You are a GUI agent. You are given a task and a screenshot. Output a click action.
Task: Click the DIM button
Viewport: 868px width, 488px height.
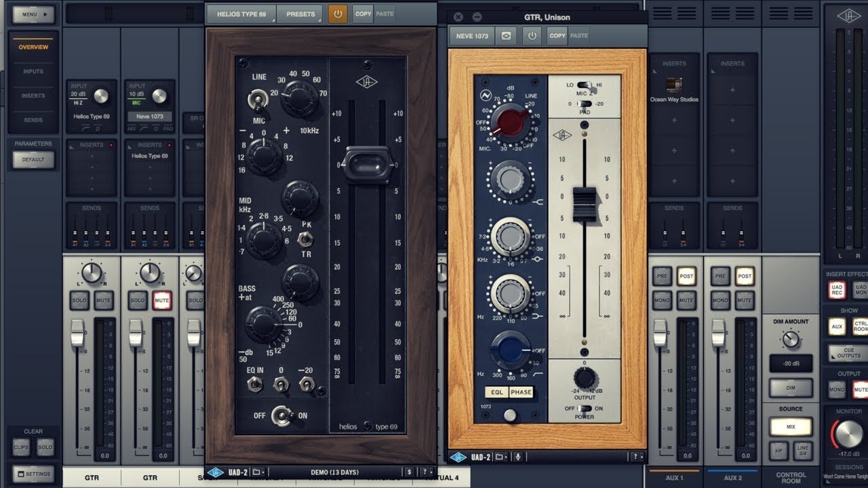click(x=790, y=388)
